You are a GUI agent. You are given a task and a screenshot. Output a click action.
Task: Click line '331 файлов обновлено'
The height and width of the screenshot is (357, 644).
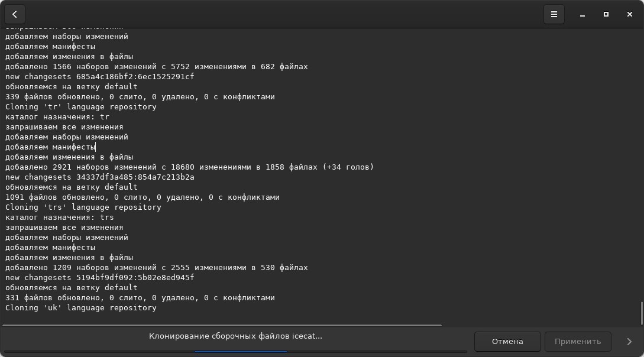point(140,298)
